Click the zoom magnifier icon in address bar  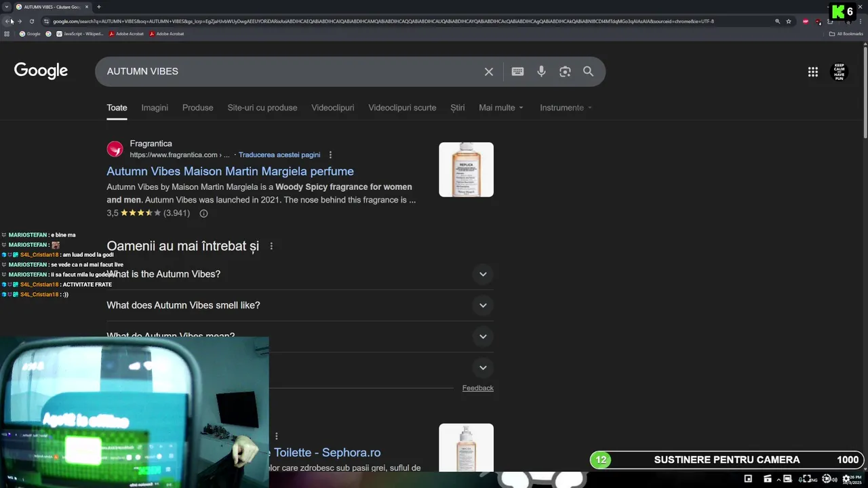(777, 21)
